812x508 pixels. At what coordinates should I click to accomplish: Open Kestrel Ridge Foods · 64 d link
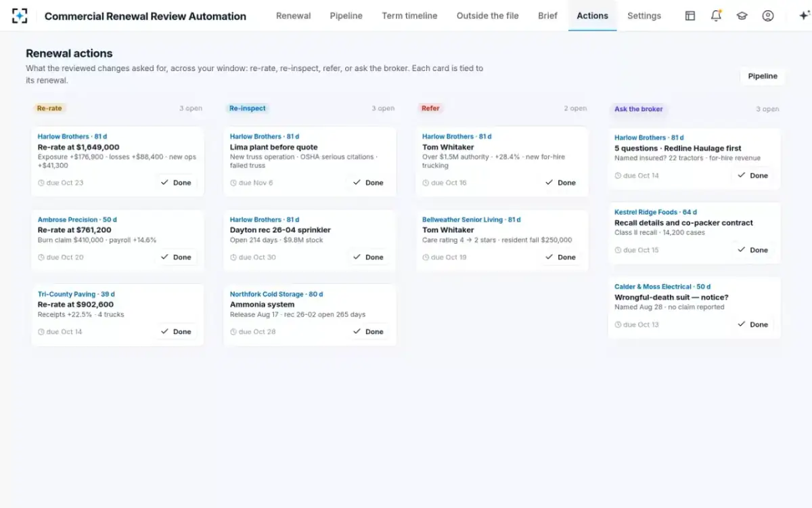[x=656, y=212]
